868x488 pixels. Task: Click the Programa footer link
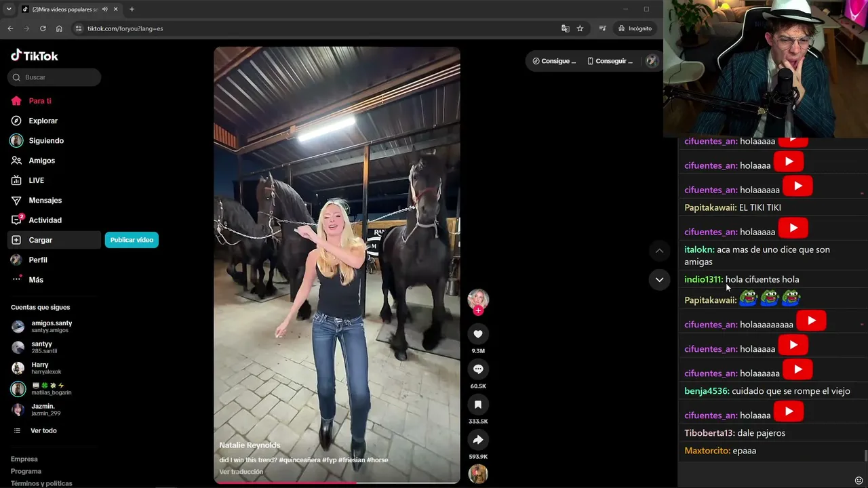click(26, 471)
